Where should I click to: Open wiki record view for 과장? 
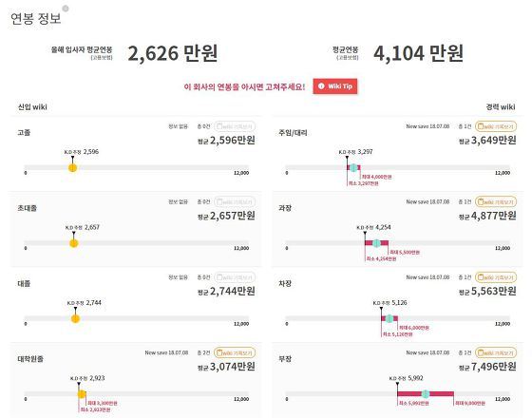(496, 201)
